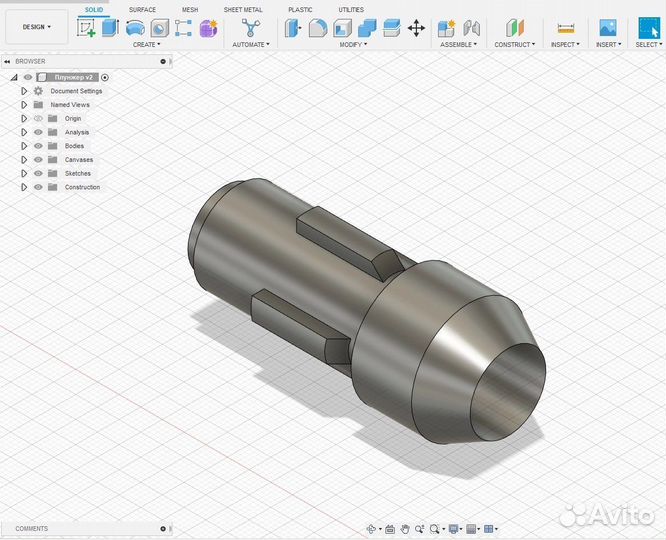Screen dimensions: 666x540
Task: Show the Origin folder via eye icon
Action: point(38,118)
